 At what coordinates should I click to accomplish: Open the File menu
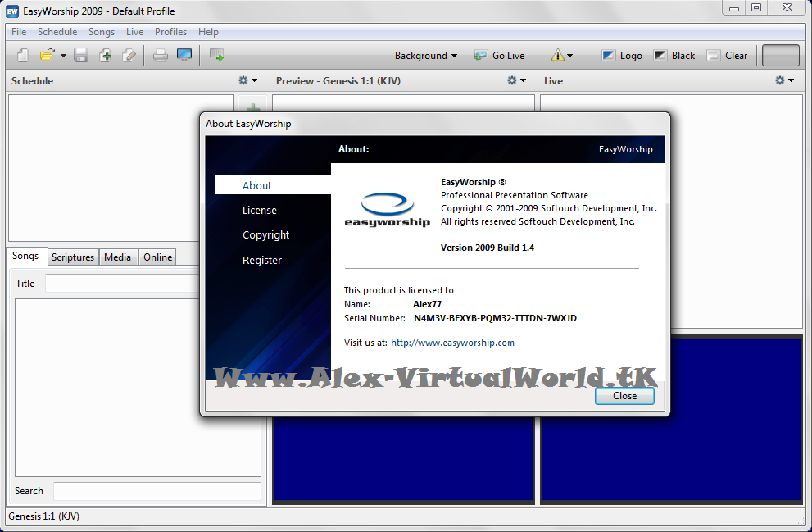point(19,32)
